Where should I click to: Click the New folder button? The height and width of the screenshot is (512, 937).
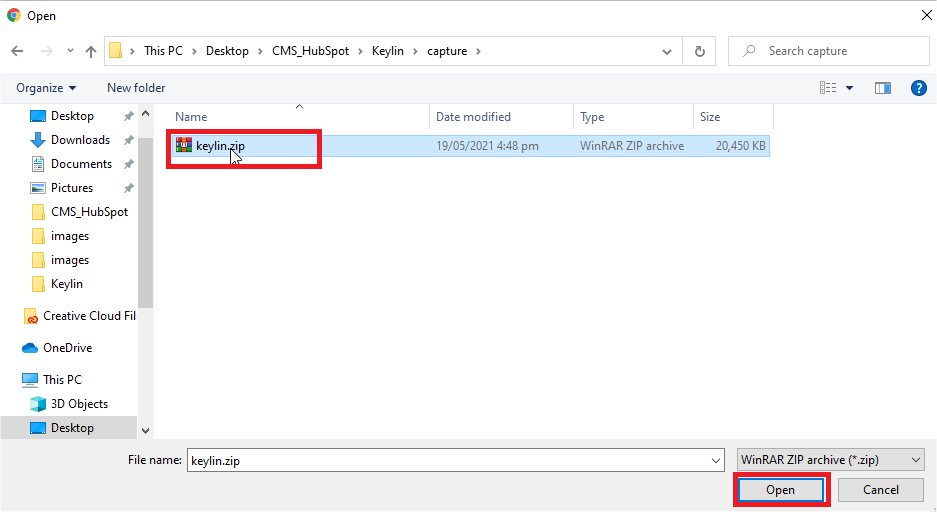click(136, 88)
